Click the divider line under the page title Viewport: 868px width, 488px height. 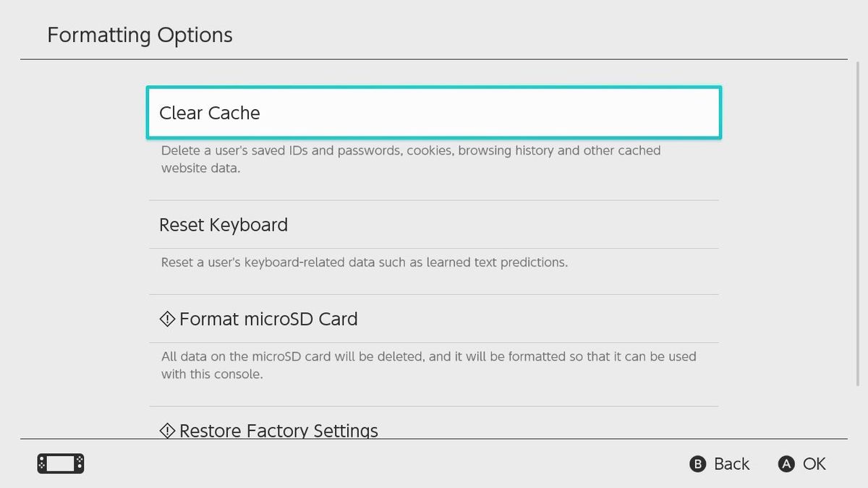pyautogui.click(x=434, y=59)
